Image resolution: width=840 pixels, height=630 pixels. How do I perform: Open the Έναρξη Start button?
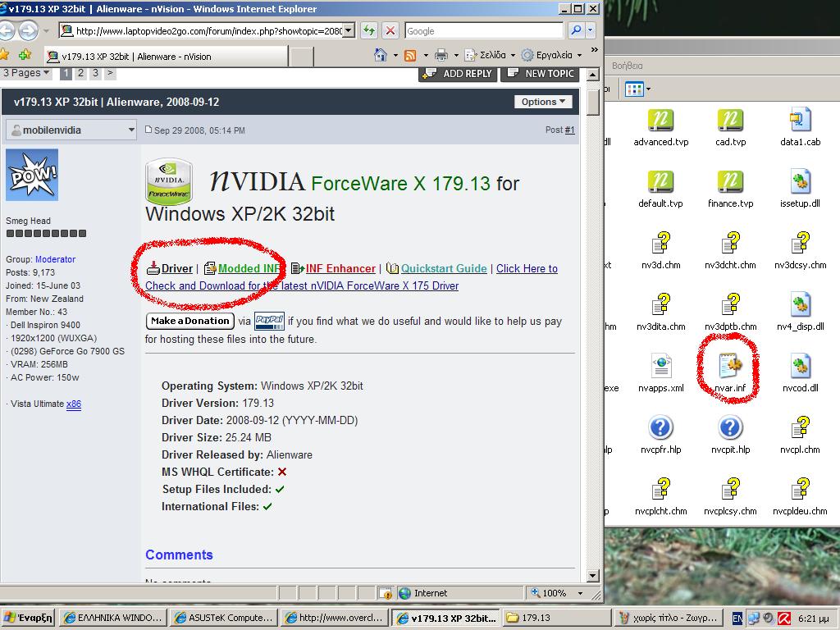(28, 618)
